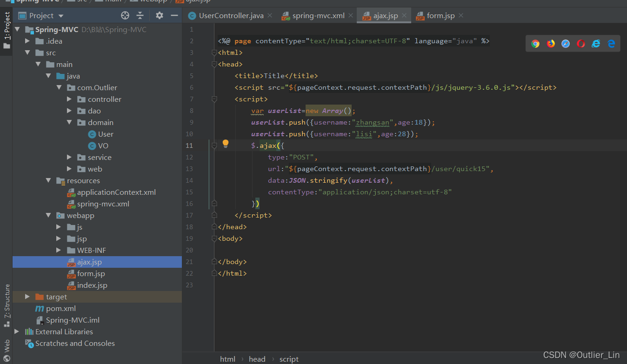
Task: Select form.jsp in the Project tree
Action: click(x=86, y=274)
